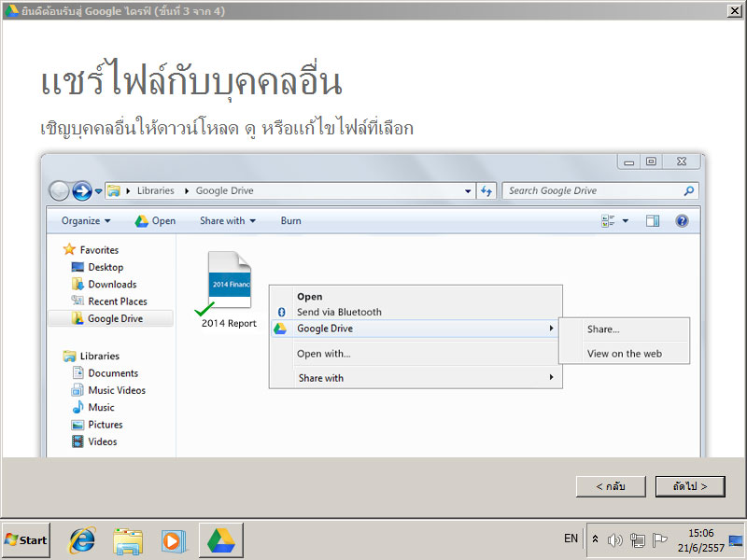Click the Open toolbar button with Drive icon
The width and height of the screenshot is (747, 560).
click(x=155, y=221)
